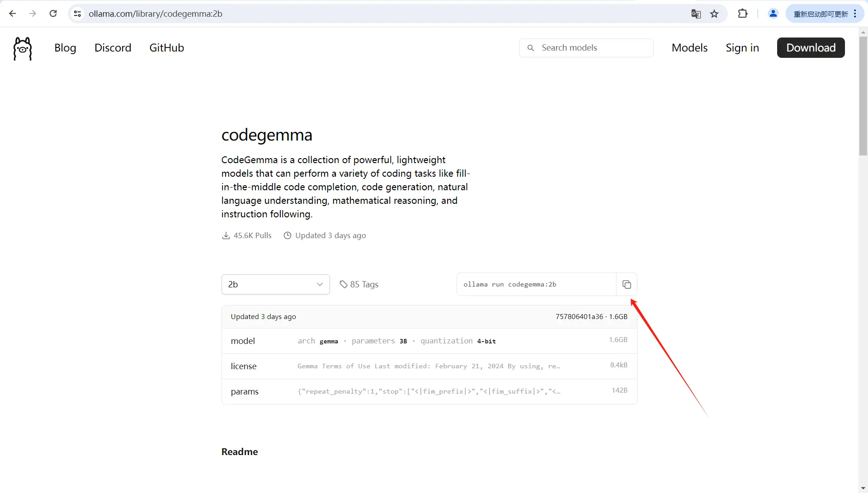Copy the ollama run codegemma:2b command
The width and height of the screenshot is (868, 493).
click(627, 284)
